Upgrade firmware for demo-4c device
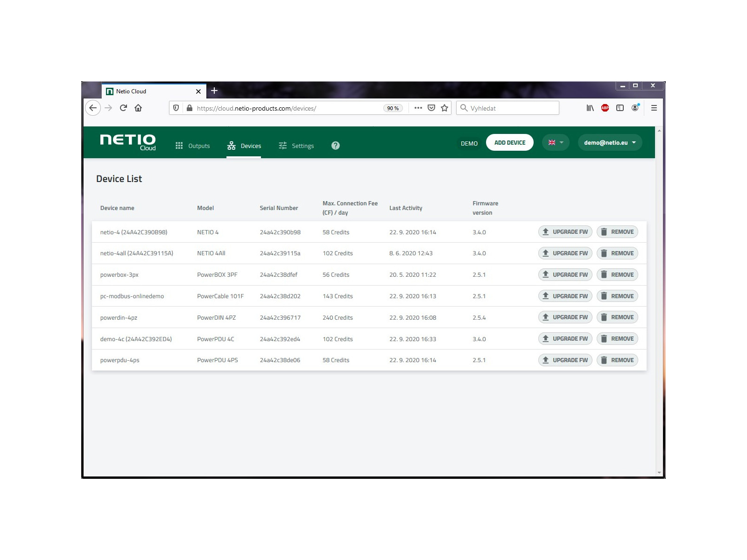 [565, 339]
